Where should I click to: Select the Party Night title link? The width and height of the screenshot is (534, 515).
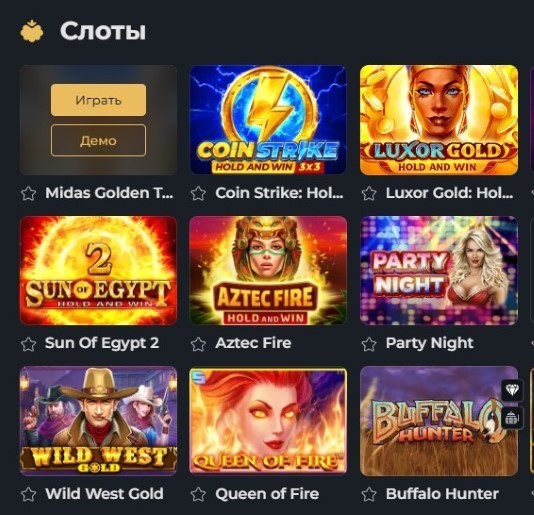tap(429, 343)
